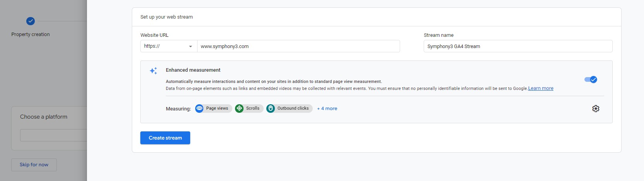Click the Page views eye icon

pyautogui.click(x=199, y=109)
